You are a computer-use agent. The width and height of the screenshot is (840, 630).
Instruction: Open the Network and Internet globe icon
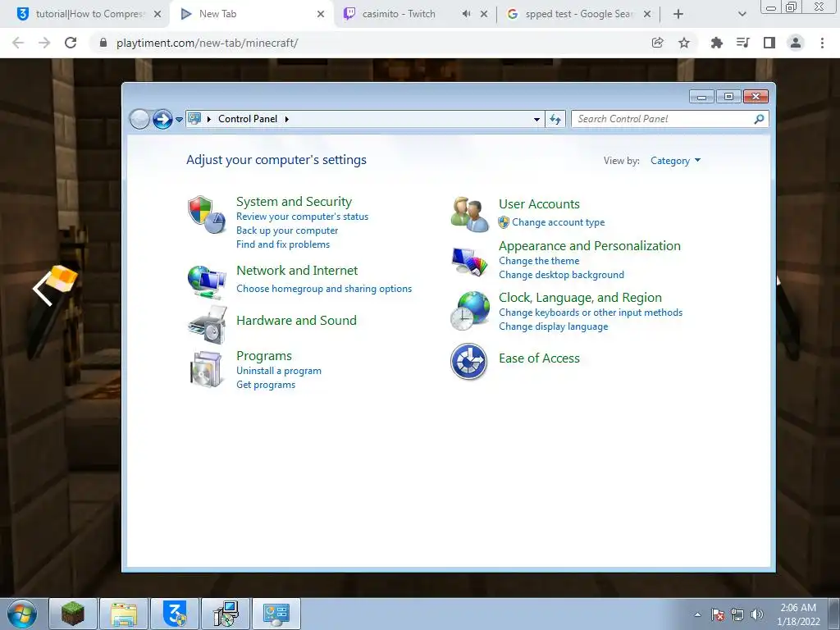point(207,282)
